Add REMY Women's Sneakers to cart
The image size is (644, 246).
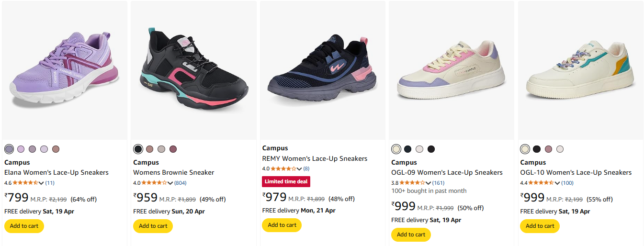pos(282,225)
